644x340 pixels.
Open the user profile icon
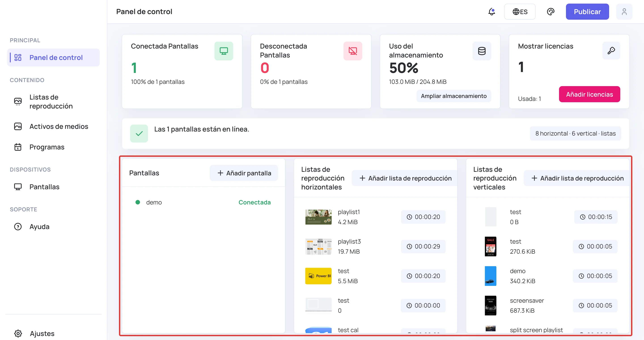tap(624, 12)
